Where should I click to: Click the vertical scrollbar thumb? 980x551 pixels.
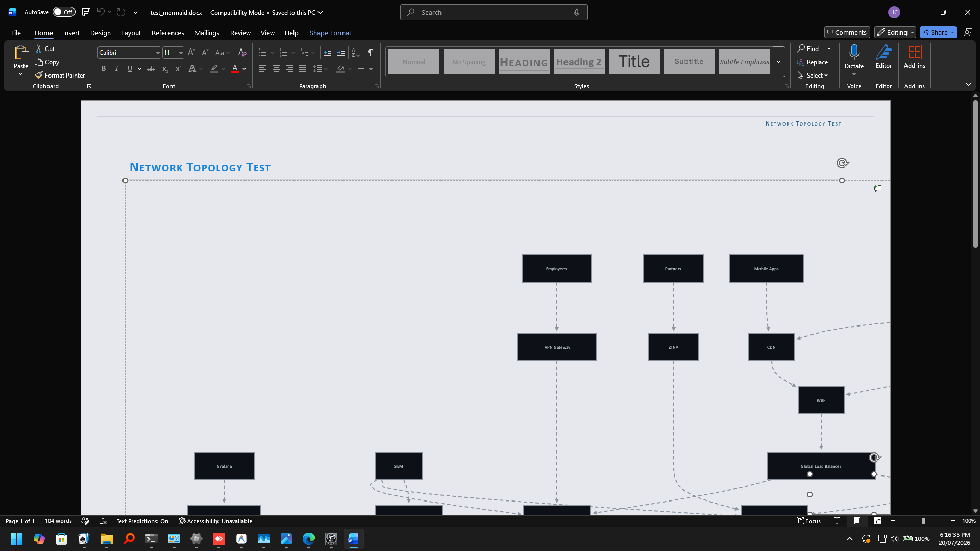[975, 173]
